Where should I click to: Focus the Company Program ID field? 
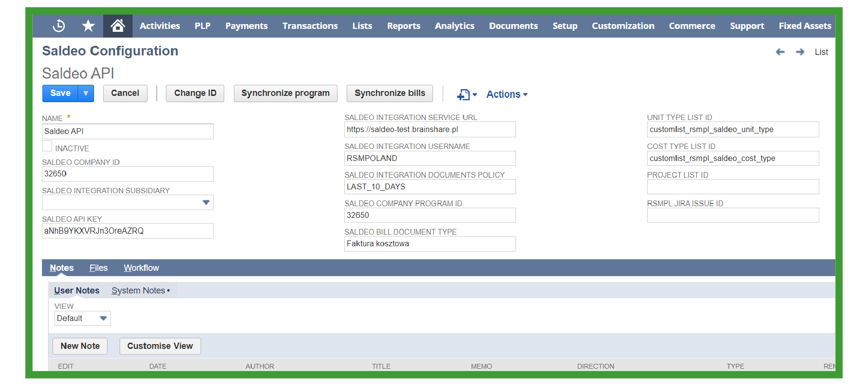[x=430, y=215]
